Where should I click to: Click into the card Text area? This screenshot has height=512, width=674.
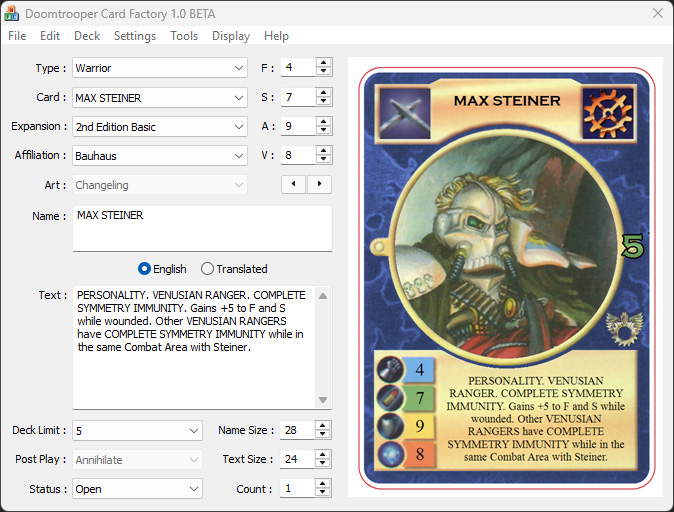click(x=194, y=347)
